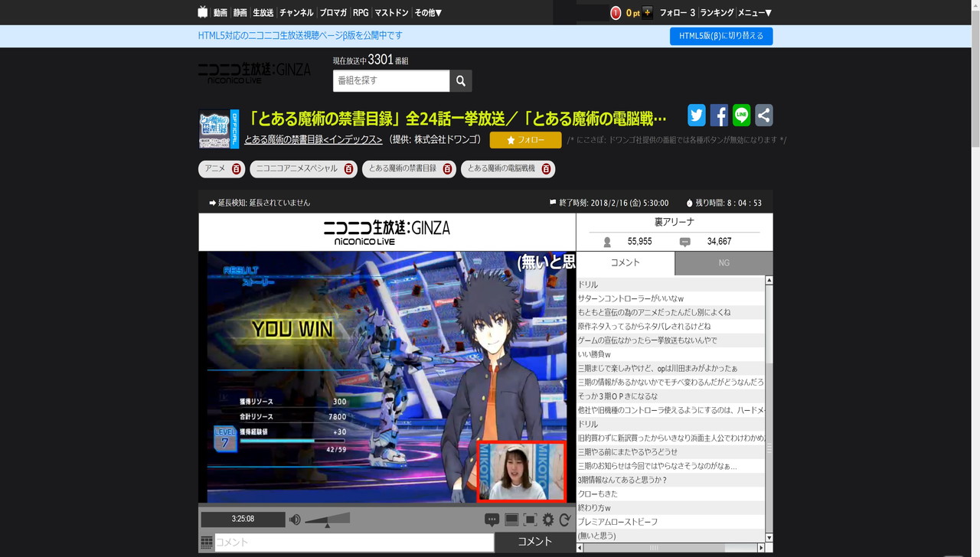The height and width of the screenshot is (557, 980).
Task: Reload the player with refresh icon
Action: pyautogui.click(x=565, y=520)
